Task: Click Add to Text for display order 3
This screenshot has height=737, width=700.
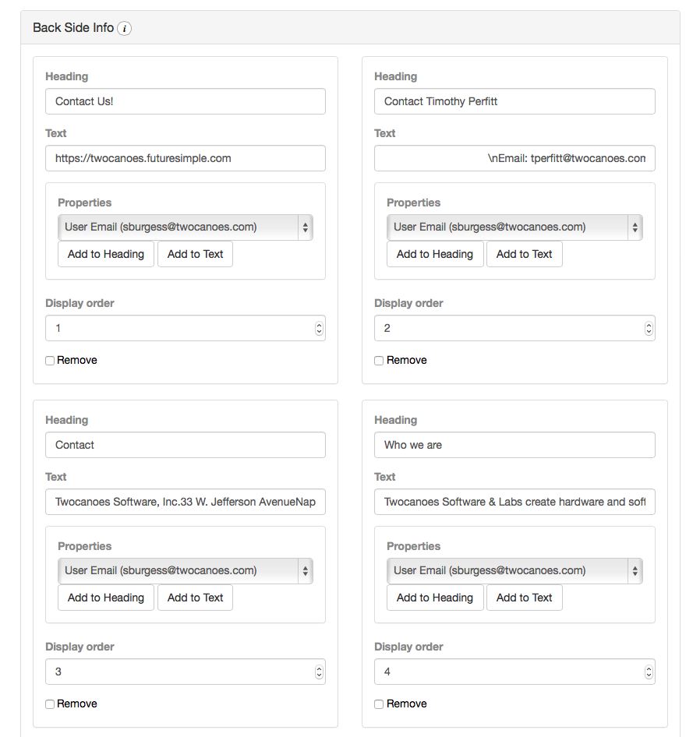Action: pyautogui.click(x=195, y=598)
